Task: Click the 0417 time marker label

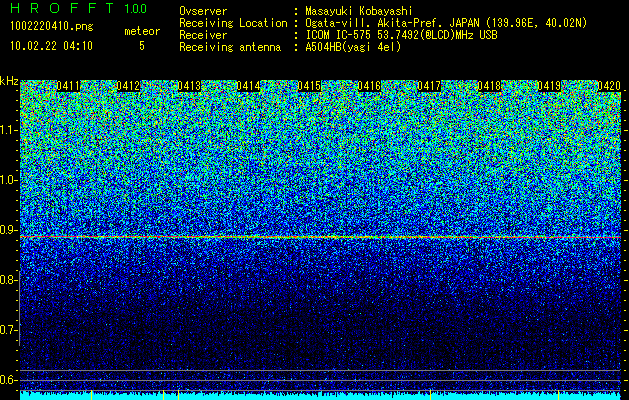Action: tap(429, 86)
